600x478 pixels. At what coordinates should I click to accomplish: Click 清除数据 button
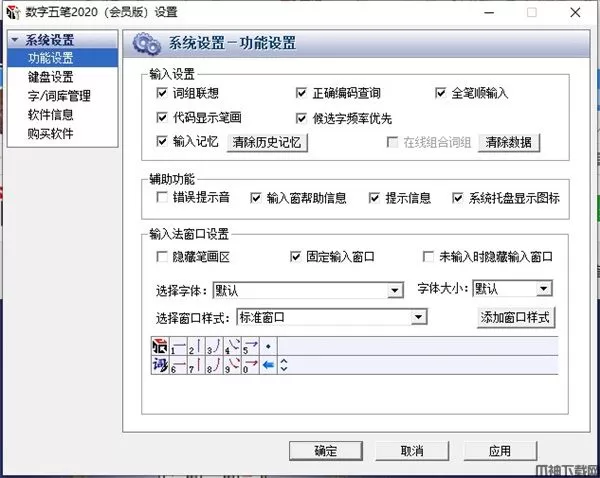[x=509, y=142]
